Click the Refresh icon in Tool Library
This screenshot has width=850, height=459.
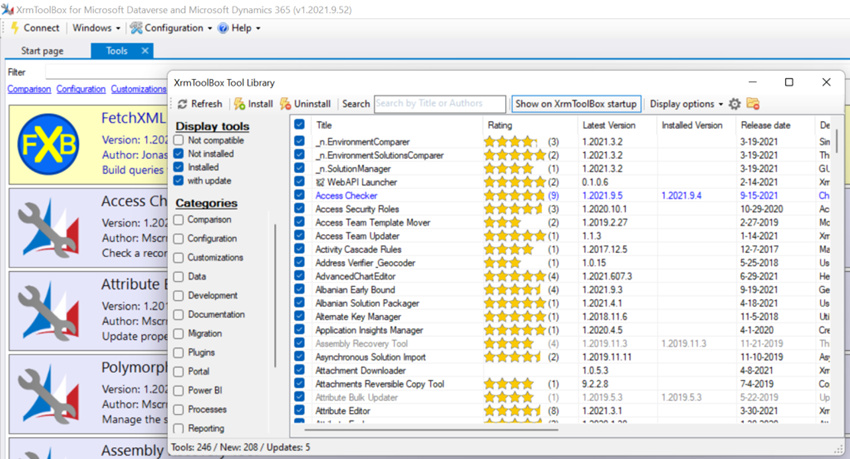coord(183,104)
